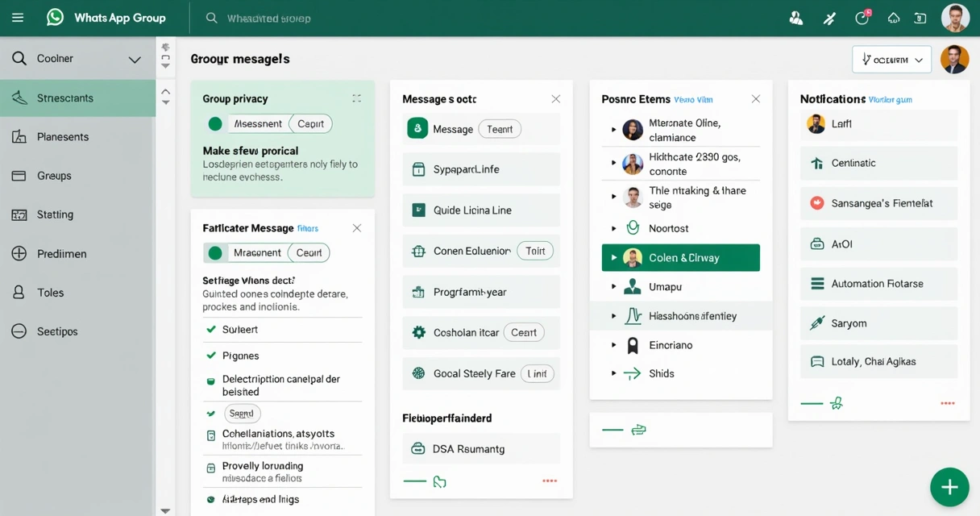Click the Ceort button in Fatlicater Message
This screenshot has height=516, width=980.
coord(309,253)
